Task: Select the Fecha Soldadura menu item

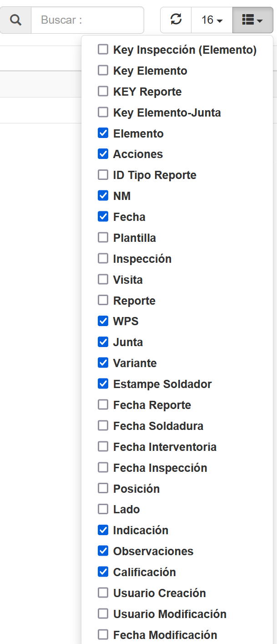Action: pyautogui.click(x=158, y=426)
